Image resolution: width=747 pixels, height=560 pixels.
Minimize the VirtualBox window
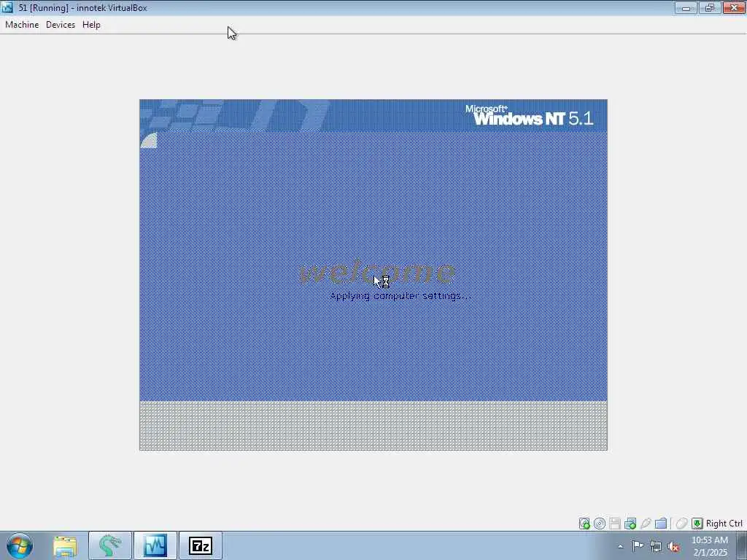686,7
